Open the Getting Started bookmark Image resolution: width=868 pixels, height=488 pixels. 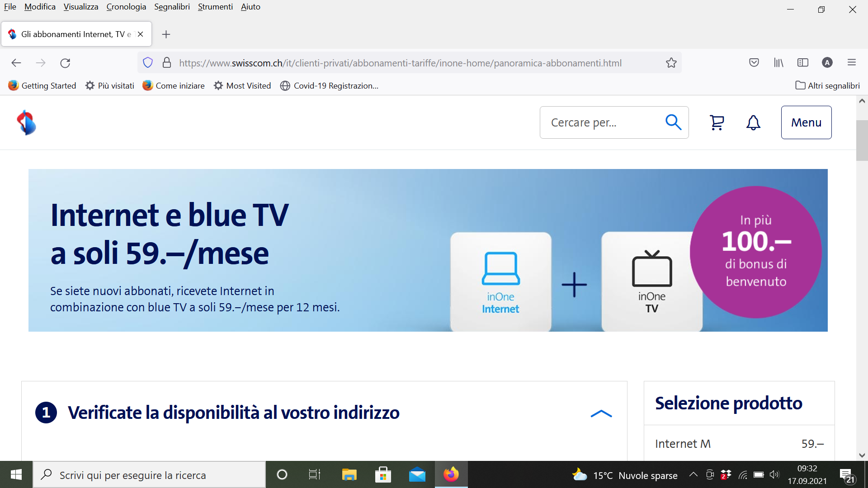(42, 85)
